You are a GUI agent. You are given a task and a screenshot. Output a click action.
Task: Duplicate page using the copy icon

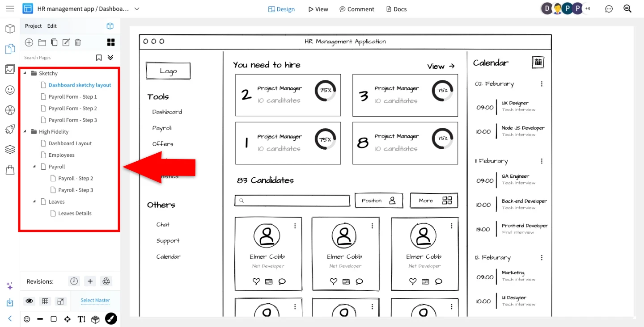pyautogui.click(x=54, y=42)
